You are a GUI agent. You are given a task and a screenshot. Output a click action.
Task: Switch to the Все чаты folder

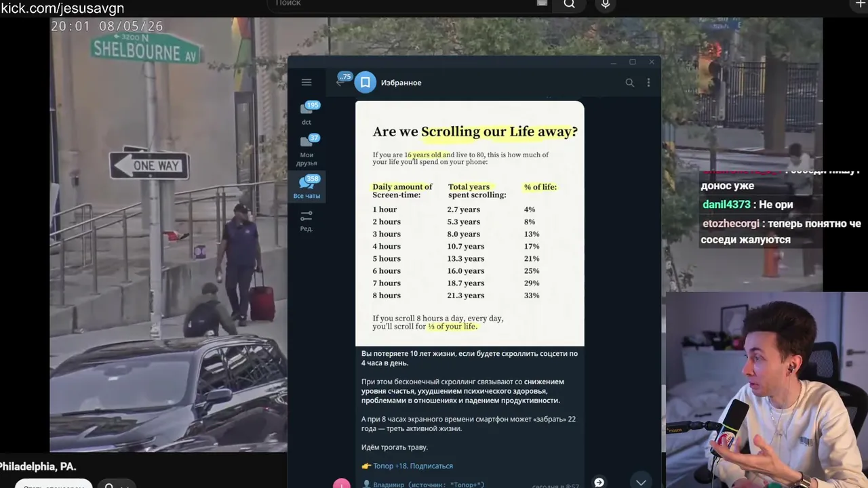307,187
